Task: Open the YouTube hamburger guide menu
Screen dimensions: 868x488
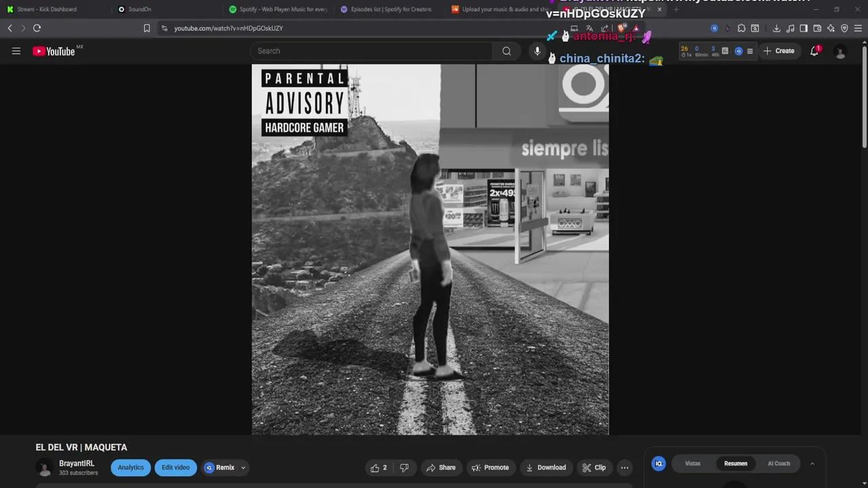Action: pos(16,51)
